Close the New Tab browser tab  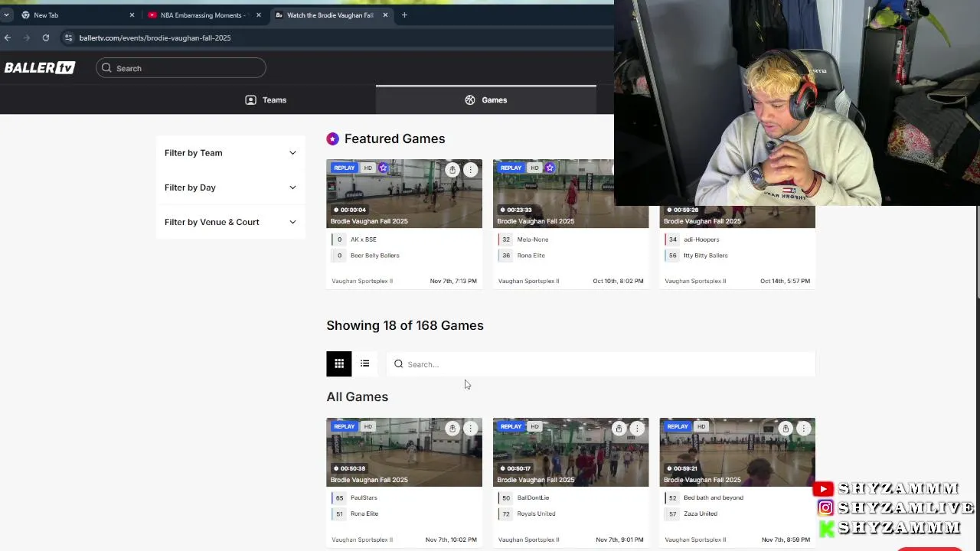point(132,15)
